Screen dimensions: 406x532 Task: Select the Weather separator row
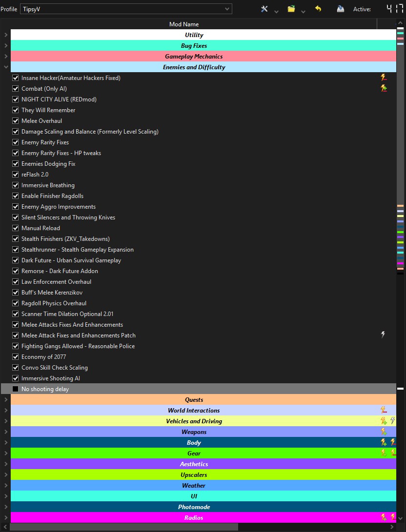203,486
